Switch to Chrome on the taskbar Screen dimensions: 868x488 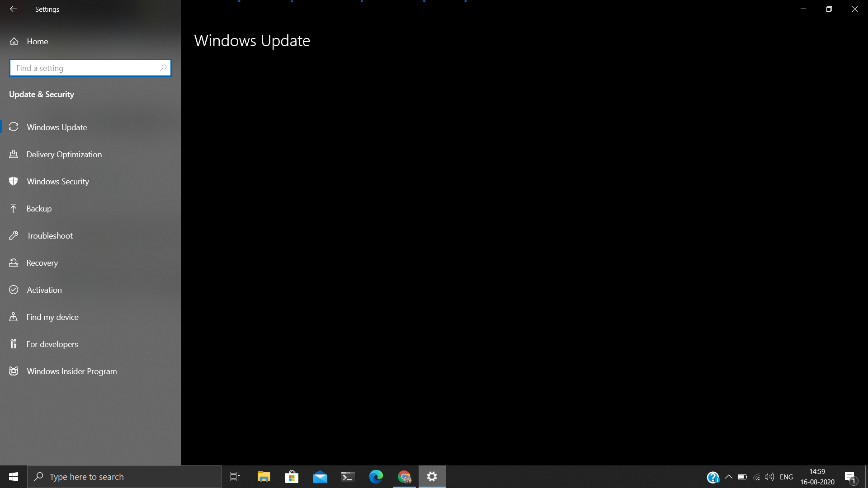(404, 477)
